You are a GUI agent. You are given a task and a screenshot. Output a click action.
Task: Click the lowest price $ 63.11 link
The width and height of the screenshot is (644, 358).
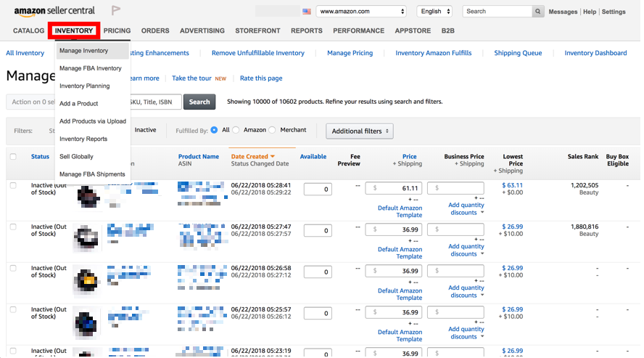coord(512,185)
